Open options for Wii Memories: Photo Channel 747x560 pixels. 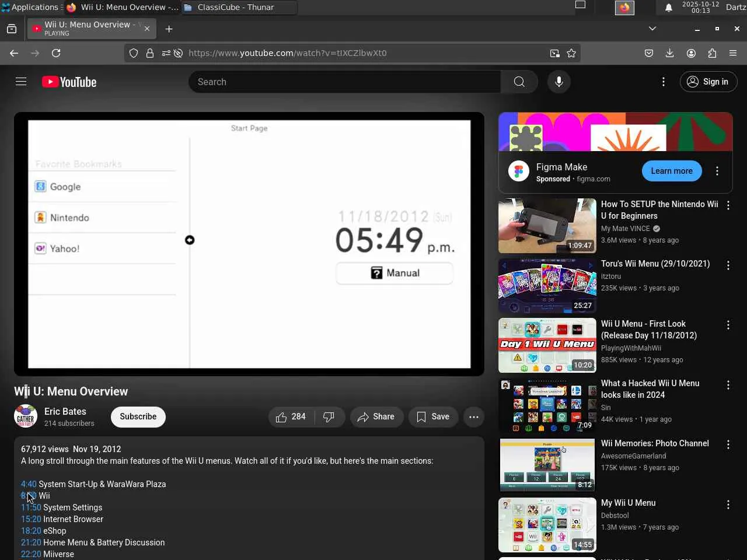tap(728, 445)
